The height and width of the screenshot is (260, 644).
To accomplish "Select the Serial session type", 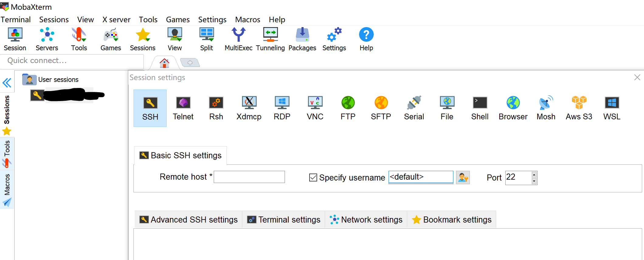I will (414, 108).
